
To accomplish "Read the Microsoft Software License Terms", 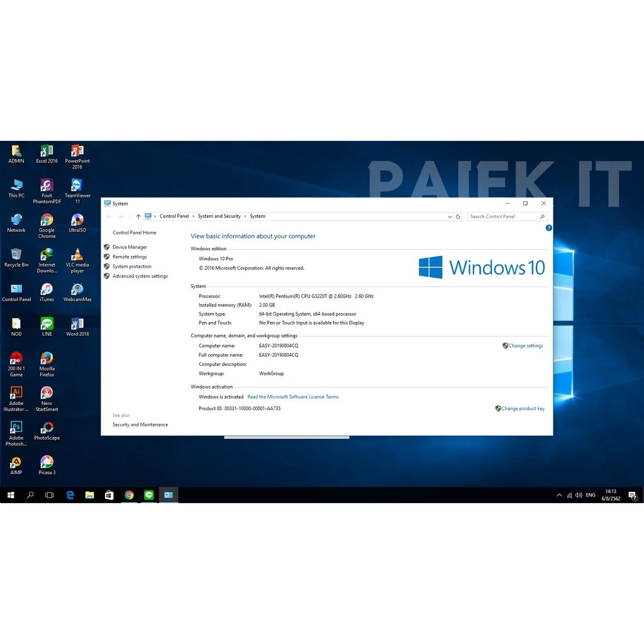I will point(292,397).
